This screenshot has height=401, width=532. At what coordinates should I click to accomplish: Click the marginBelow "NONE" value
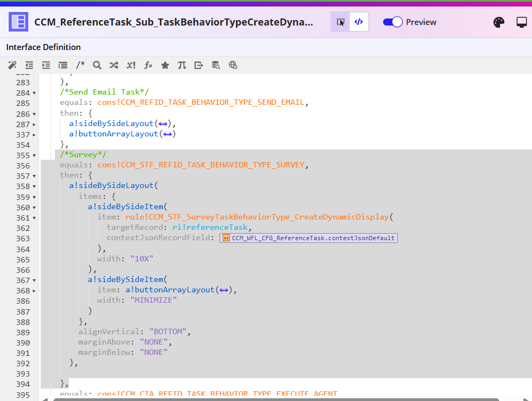(154, 352)
